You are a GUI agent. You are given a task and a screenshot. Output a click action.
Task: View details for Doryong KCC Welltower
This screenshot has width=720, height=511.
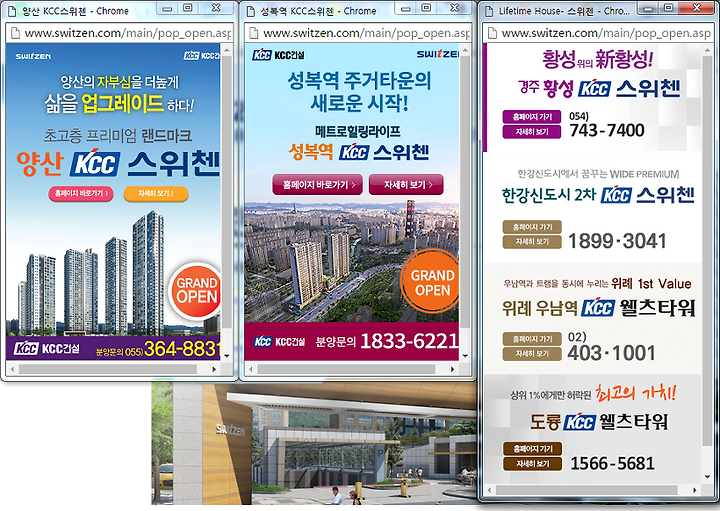pos(533,464)
